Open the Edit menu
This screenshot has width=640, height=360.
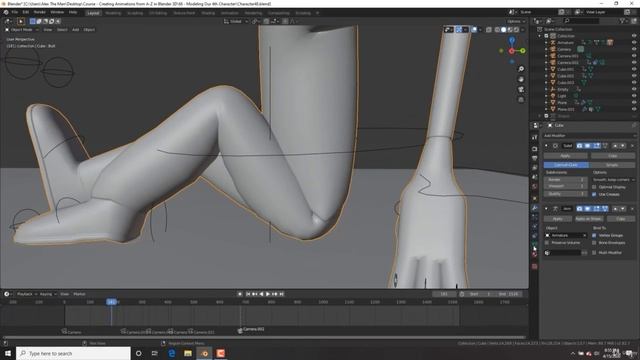tap(26, 12)
